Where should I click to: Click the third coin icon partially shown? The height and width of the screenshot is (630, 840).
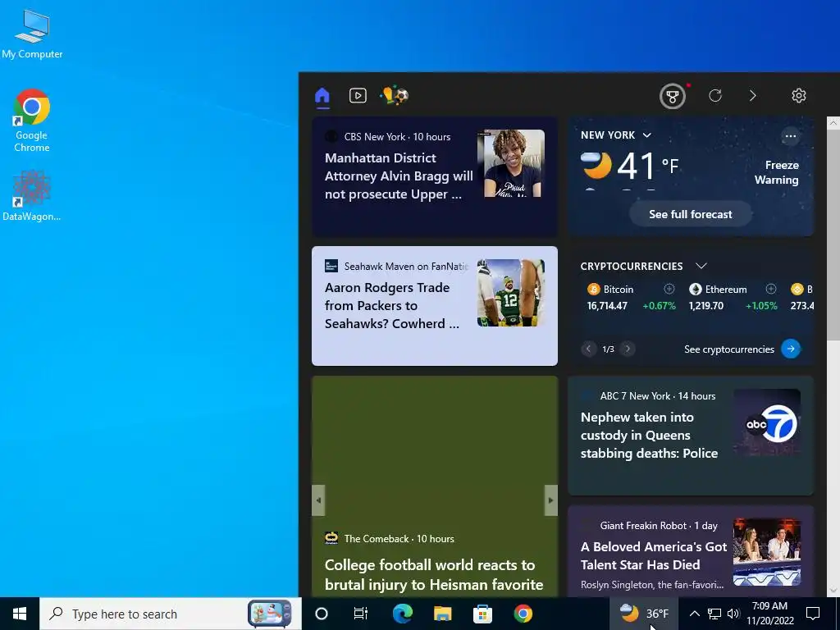[x=797, y=290]
